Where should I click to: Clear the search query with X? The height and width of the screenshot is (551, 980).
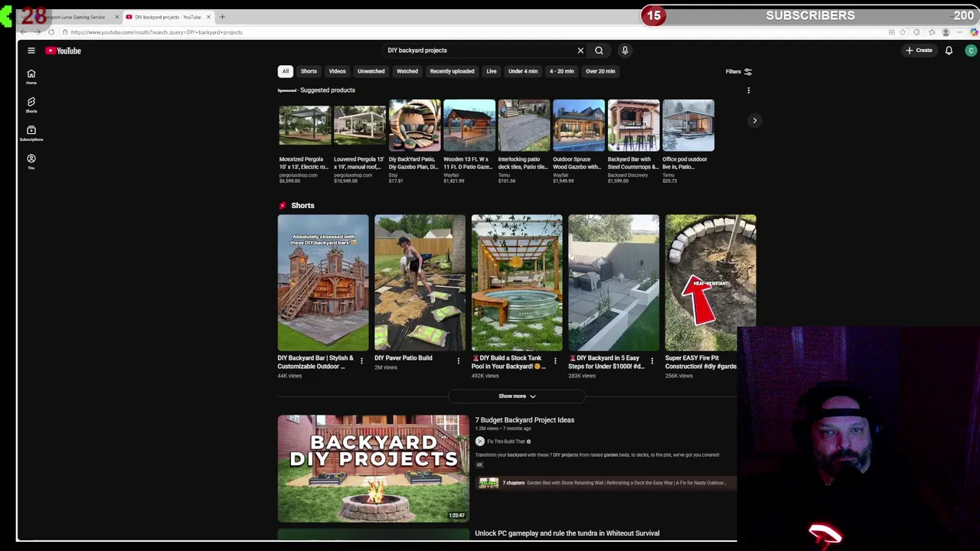580,51
